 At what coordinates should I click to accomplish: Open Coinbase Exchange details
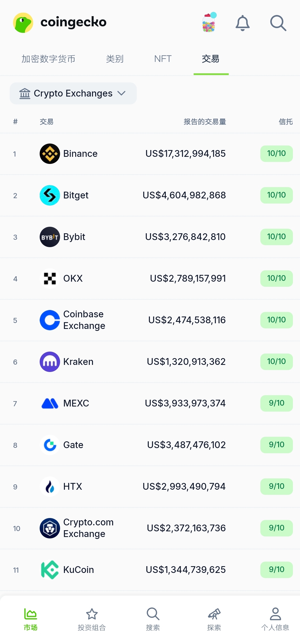coord(150,320)
